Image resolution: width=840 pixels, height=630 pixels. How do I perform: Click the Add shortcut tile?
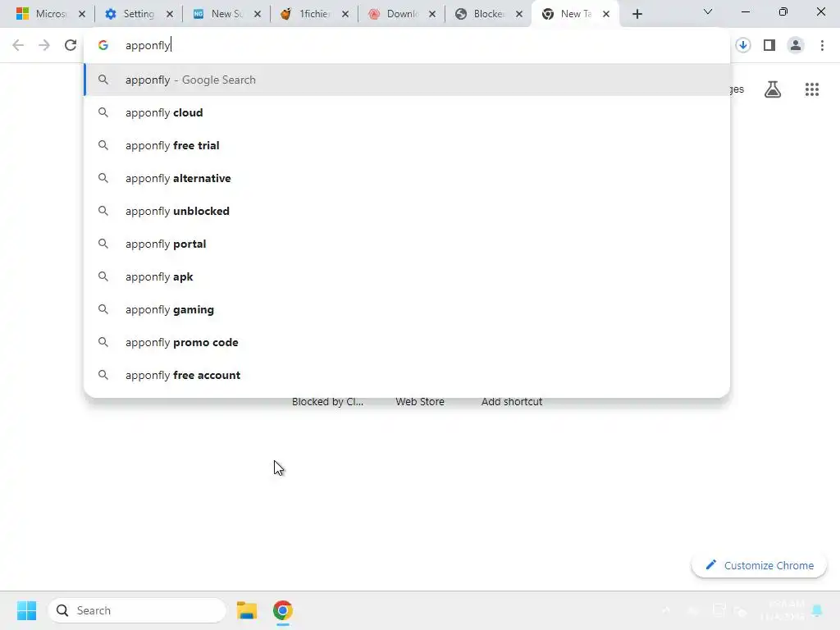512,402
